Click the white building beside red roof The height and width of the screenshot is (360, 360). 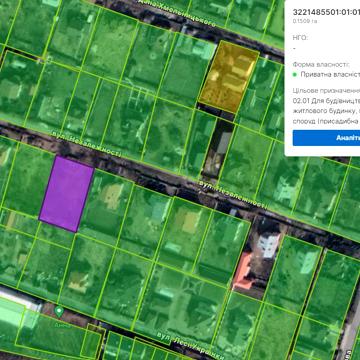tap(269, 245)
